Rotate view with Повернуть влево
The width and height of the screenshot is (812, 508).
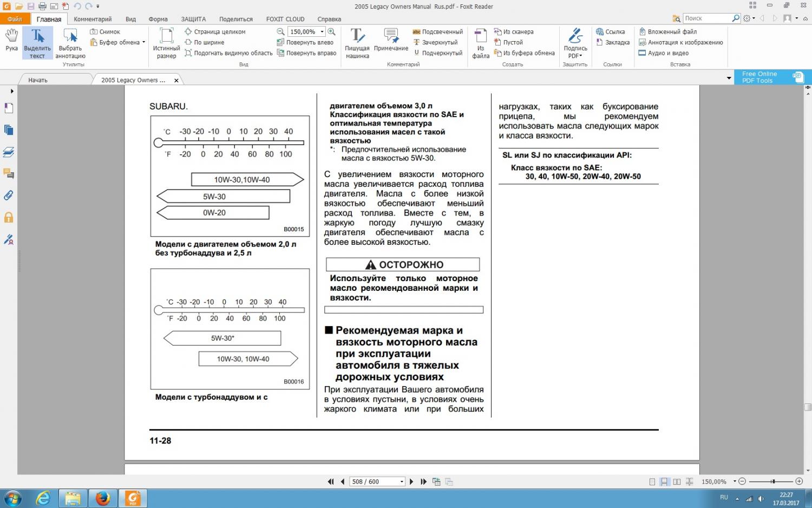[305, 42]
